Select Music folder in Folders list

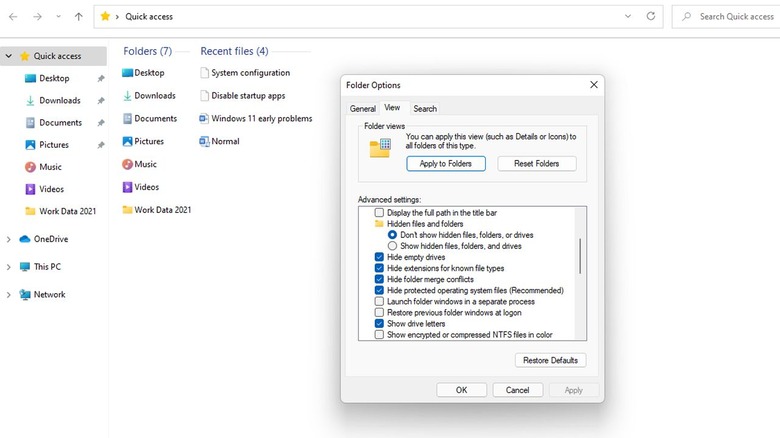(x=139, y=164)
